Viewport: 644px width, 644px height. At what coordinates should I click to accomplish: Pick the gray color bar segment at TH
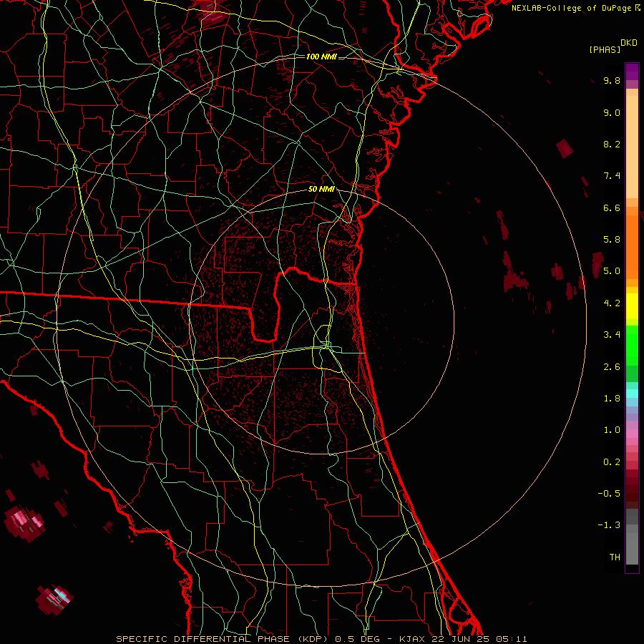pyautogui.click(x=632, y=550)
